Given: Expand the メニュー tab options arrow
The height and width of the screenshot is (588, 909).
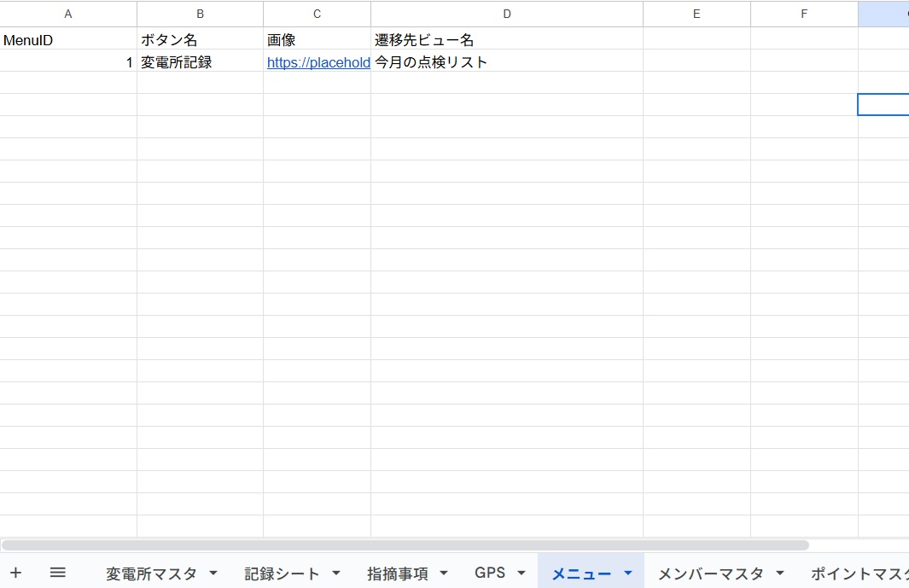Looking at the screenshot, I should coord(628,573).
